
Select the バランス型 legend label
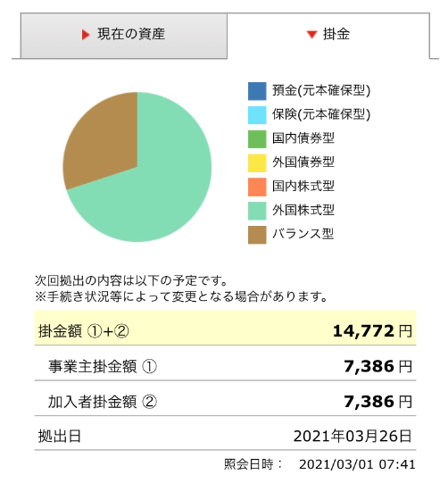coord(303,234)
